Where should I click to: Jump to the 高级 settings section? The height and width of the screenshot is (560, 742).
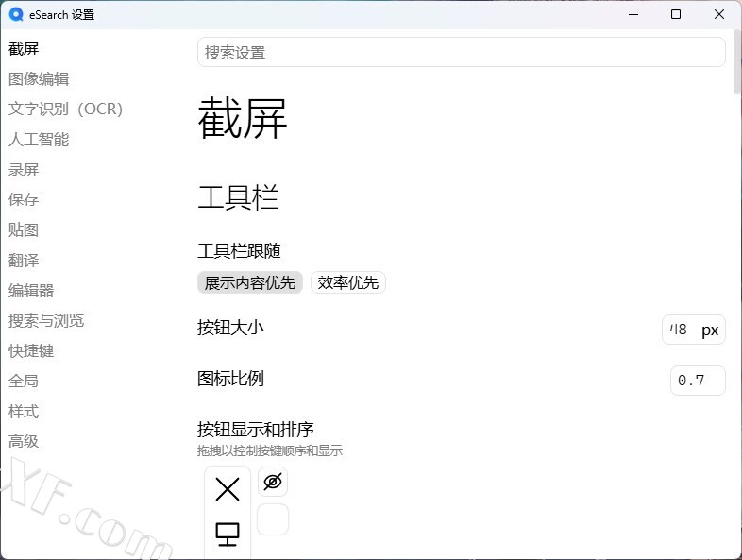point(24,442)
